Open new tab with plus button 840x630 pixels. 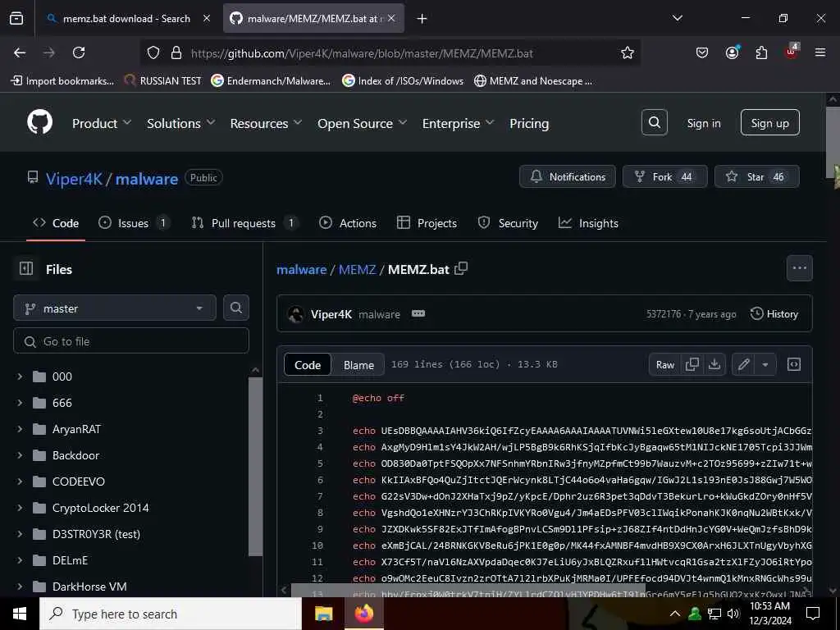coord(422,19)
